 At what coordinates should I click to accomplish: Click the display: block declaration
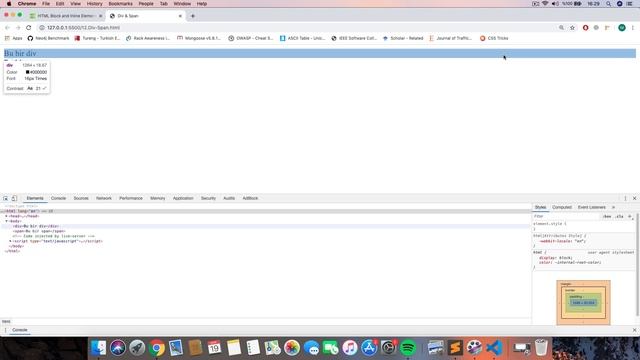[556, 258]
